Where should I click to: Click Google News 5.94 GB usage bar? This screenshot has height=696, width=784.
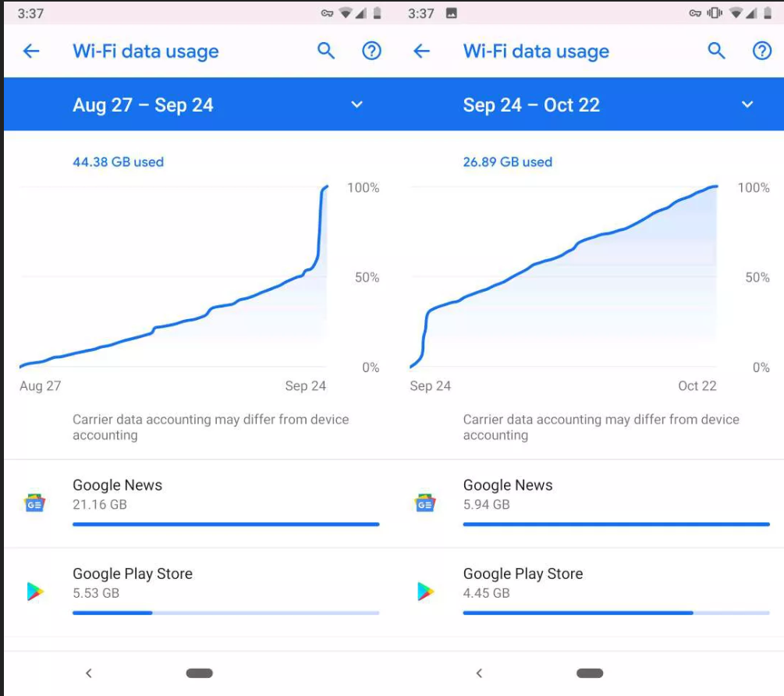coord(616,524)
